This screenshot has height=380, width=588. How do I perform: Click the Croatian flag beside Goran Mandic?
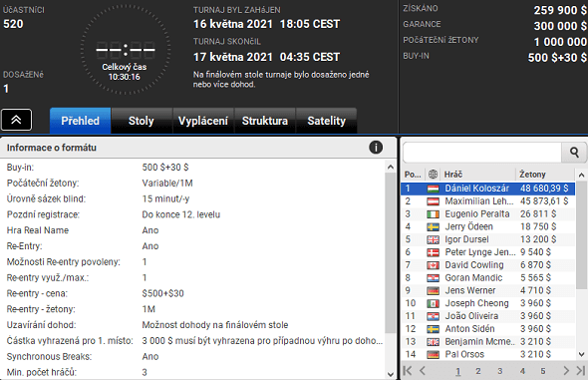click(x=433, y=278)
